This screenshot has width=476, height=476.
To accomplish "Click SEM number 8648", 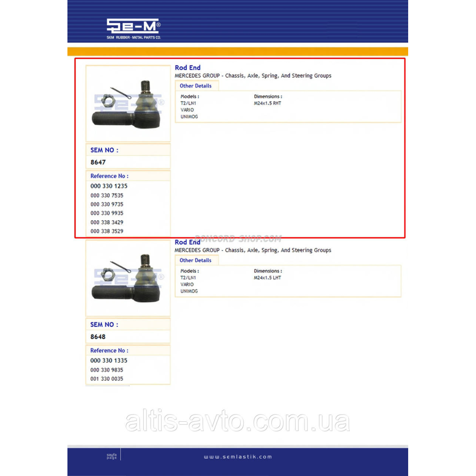I will click(x=98, y=337).
